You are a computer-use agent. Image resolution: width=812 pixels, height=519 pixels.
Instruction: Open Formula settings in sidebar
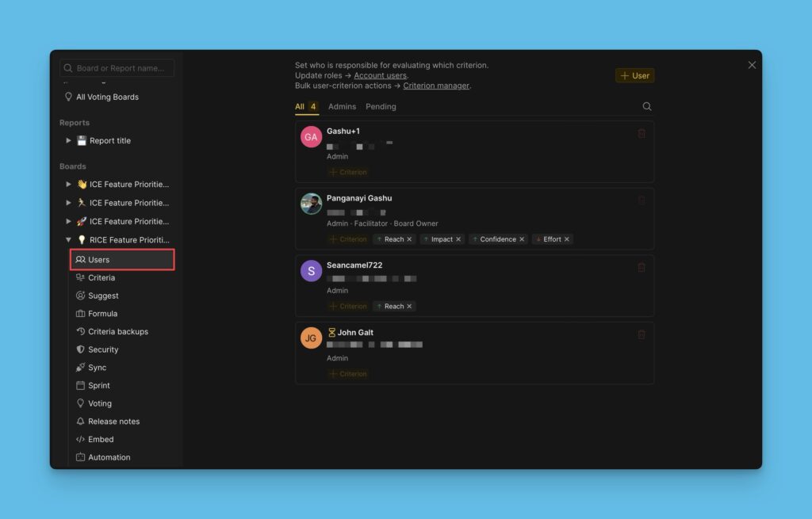tap(102, 314)
